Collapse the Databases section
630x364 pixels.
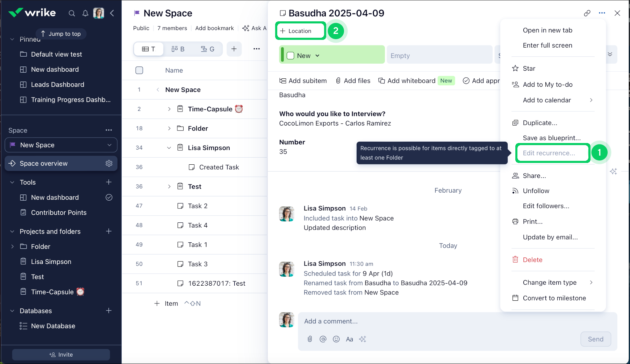[x=12, y=311]
